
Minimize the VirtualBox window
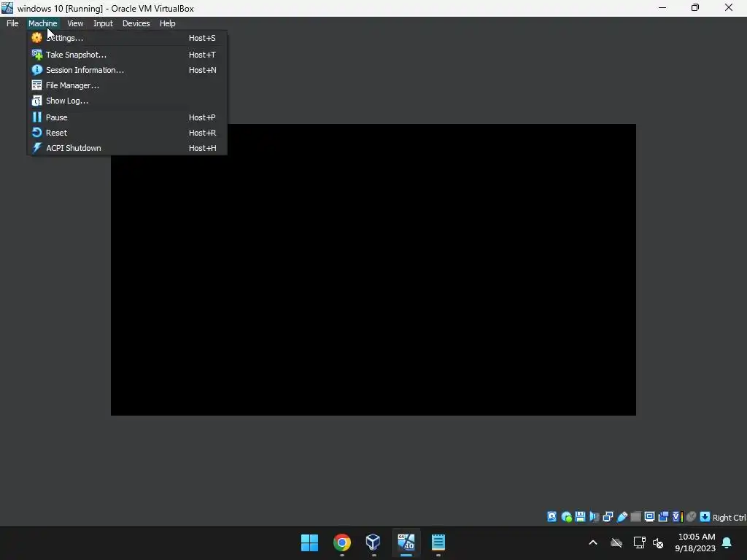pos(662,7)
